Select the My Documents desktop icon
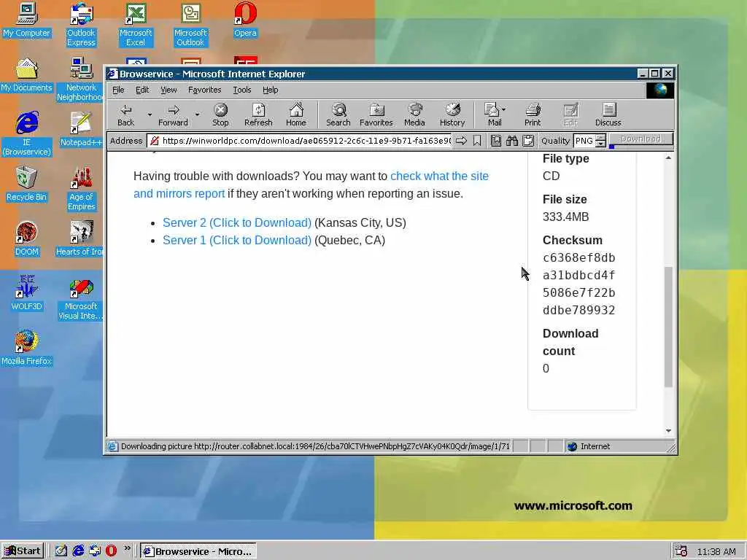The height and width of the screenshot is (560, 747). [27, 75]
